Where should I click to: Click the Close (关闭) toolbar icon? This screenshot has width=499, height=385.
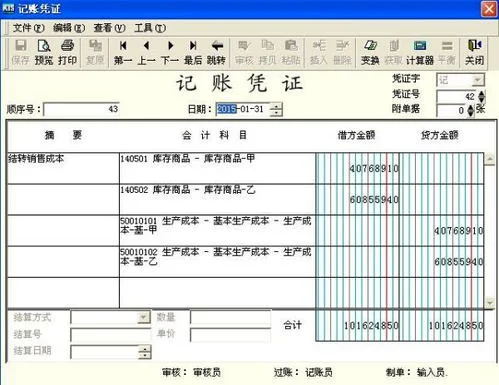(474, 53)
